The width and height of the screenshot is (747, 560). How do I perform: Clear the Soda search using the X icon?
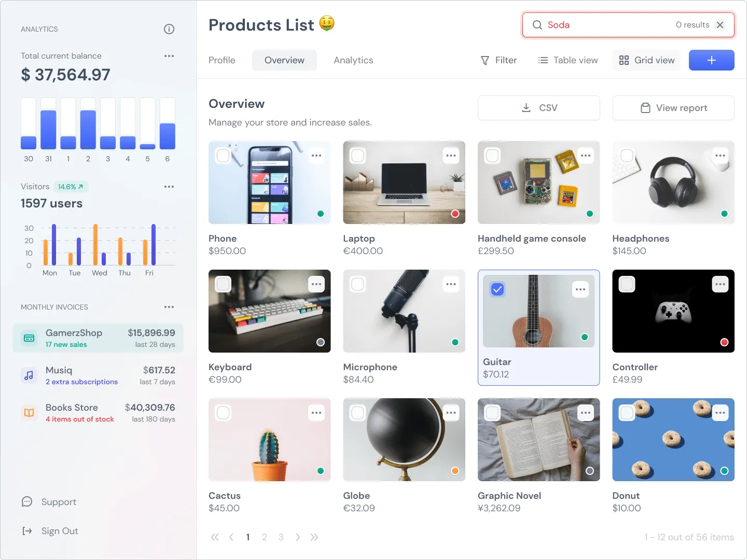click(x=720, y=24)
